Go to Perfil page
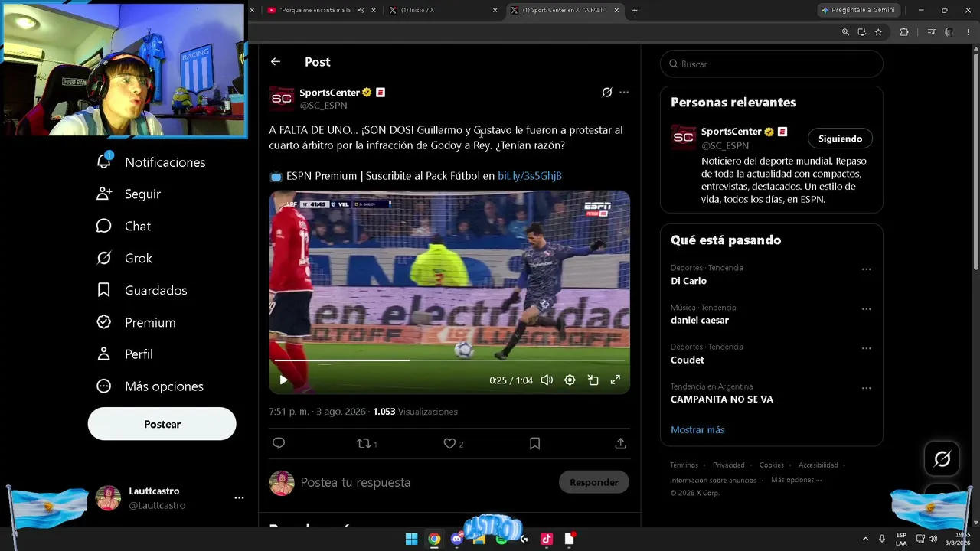Image resolution: width=980 pixels, height=551 pixels. tap(124, 354)
